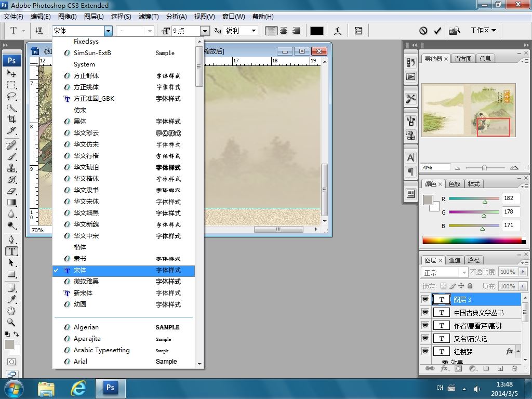Image resolution: width=532 pixels, height=399 pixels.
Task: Open the font size dropdown arrow
Action: 205,31
